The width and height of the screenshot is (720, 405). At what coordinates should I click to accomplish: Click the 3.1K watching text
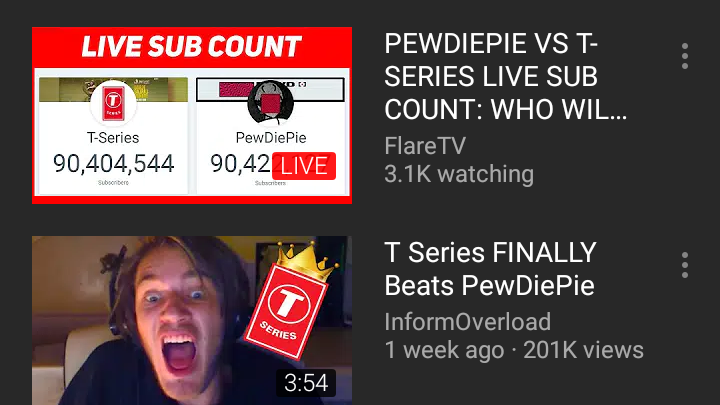click(459, 174)
